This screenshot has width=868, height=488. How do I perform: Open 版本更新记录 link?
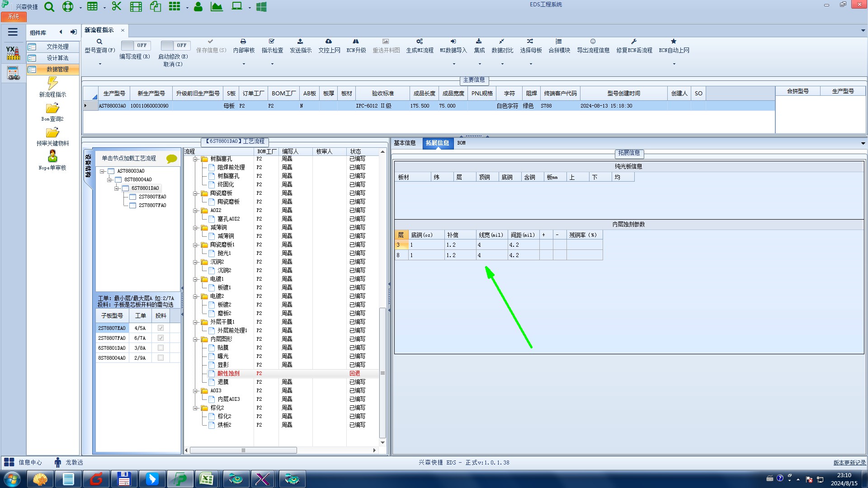click(849, 463)
